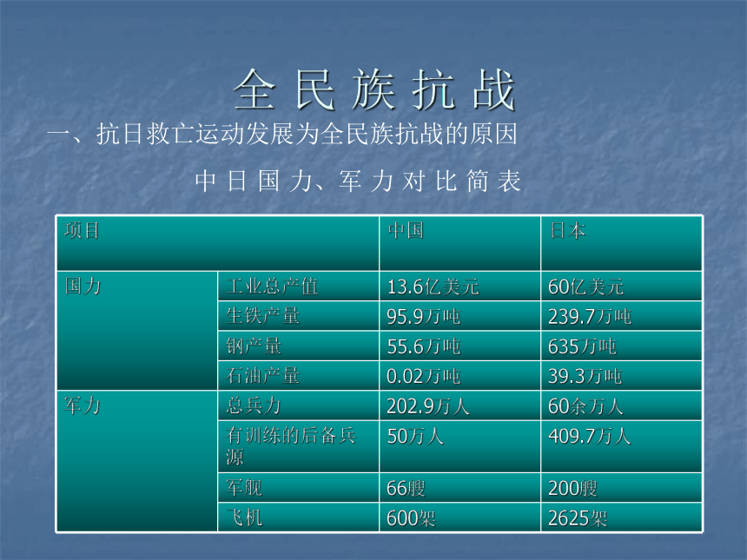Select the header cell 项目
This screenshot has height=560, width=747.
click(218, 243)
